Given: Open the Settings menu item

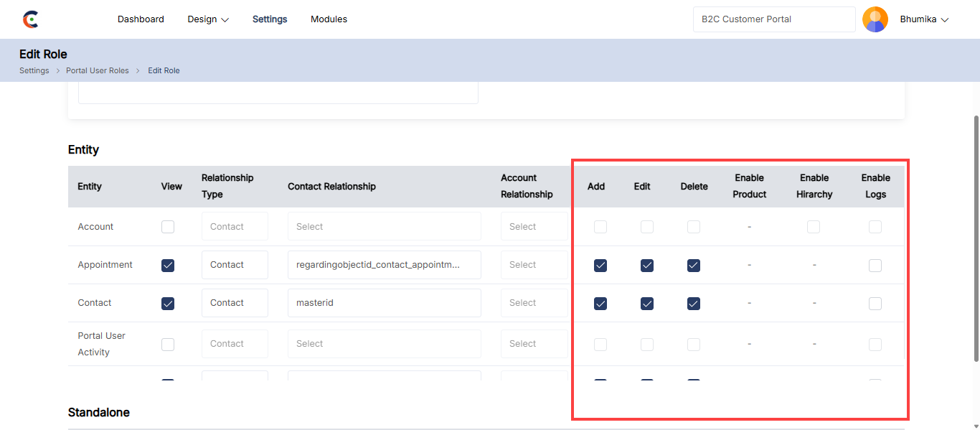Looking at the screenshot, I should pyautogui.click(x=270, y=19).
